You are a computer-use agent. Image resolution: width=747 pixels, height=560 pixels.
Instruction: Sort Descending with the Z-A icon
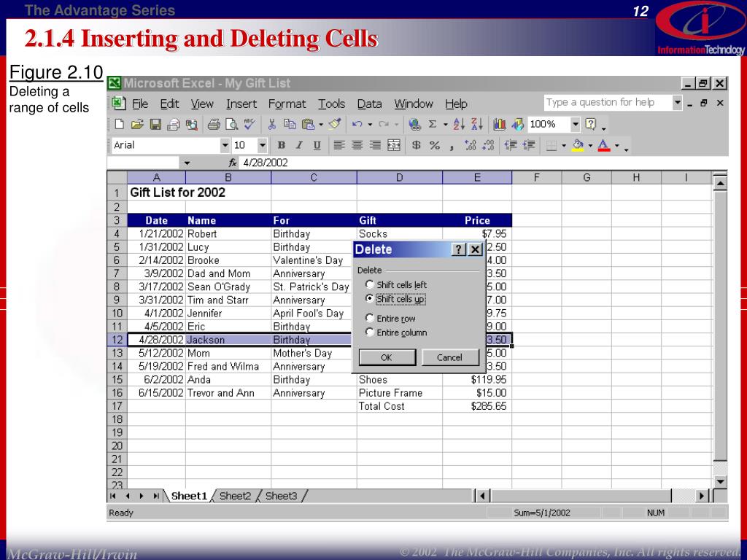click(x=477, y=124)
